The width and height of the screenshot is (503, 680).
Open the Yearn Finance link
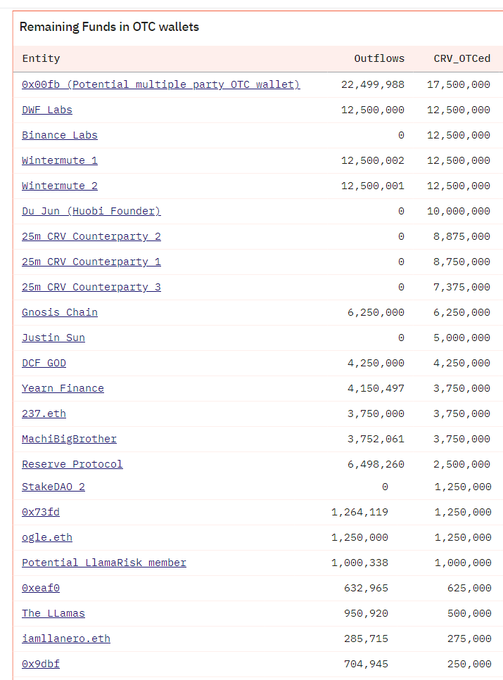(x=63, y=388)
